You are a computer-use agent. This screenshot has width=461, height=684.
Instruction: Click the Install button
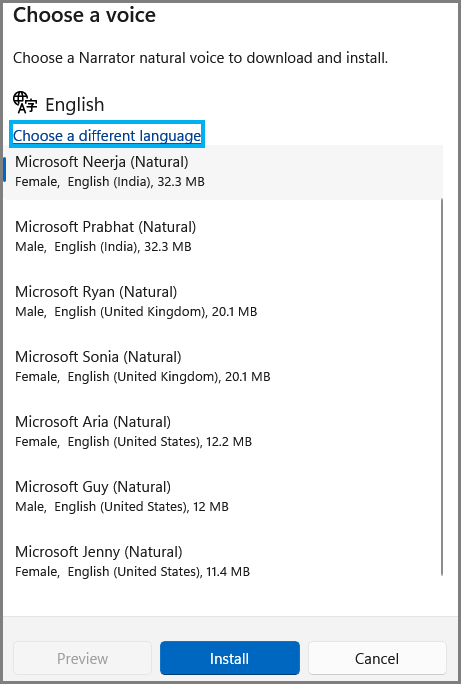click(x=230, y=658)
